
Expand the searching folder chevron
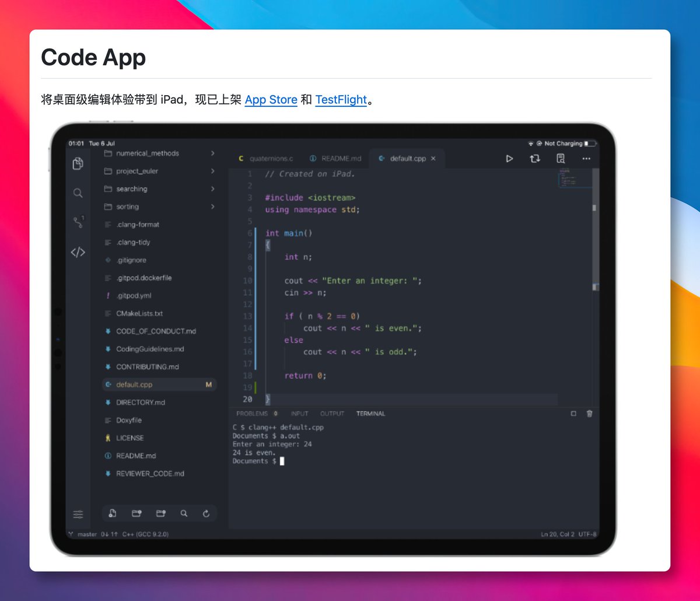click(212, 189)
